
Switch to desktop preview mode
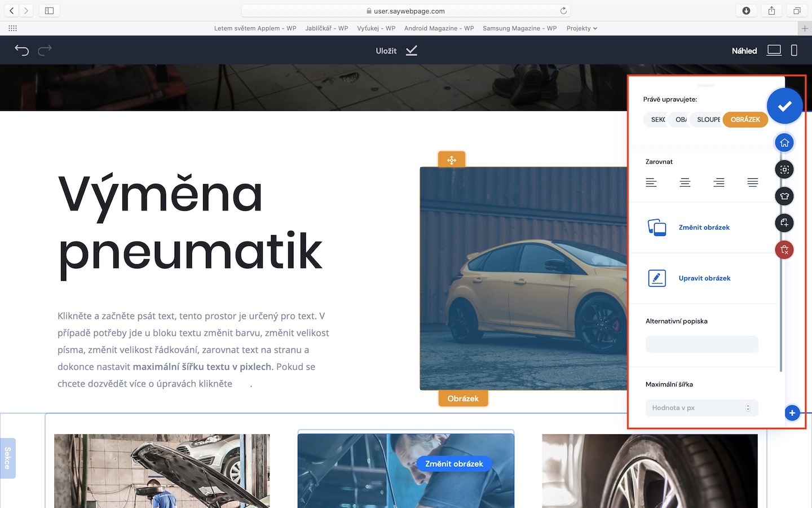point(774,50)
